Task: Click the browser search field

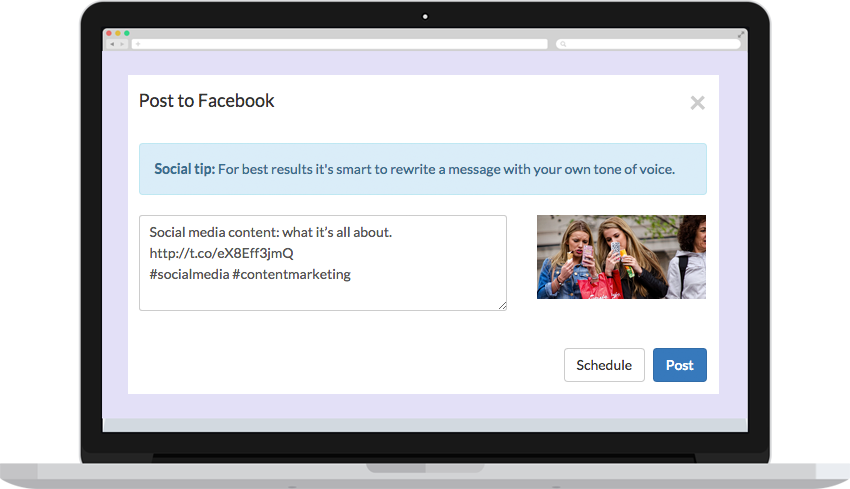Action: pos(648,44)
